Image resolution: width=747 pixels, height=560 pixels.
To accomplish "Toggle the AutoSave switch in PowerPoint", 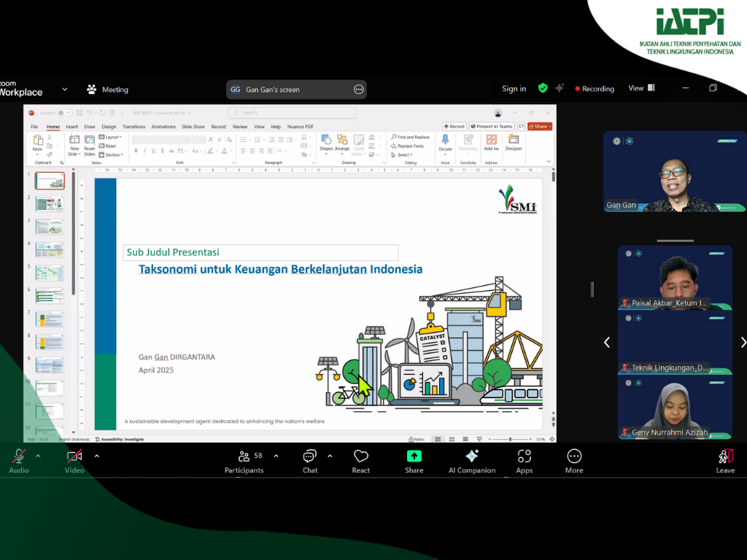I will click(x=64, y=113).
